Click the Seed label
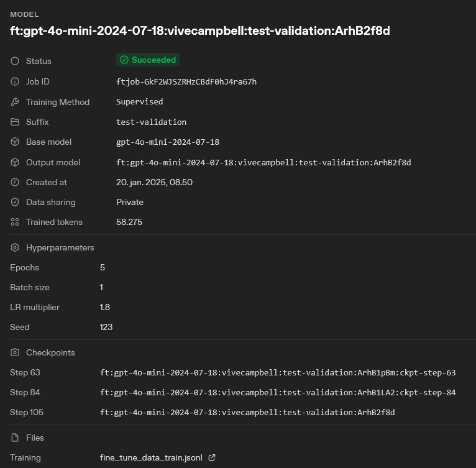476x468 pixels. tap(20, 327)
